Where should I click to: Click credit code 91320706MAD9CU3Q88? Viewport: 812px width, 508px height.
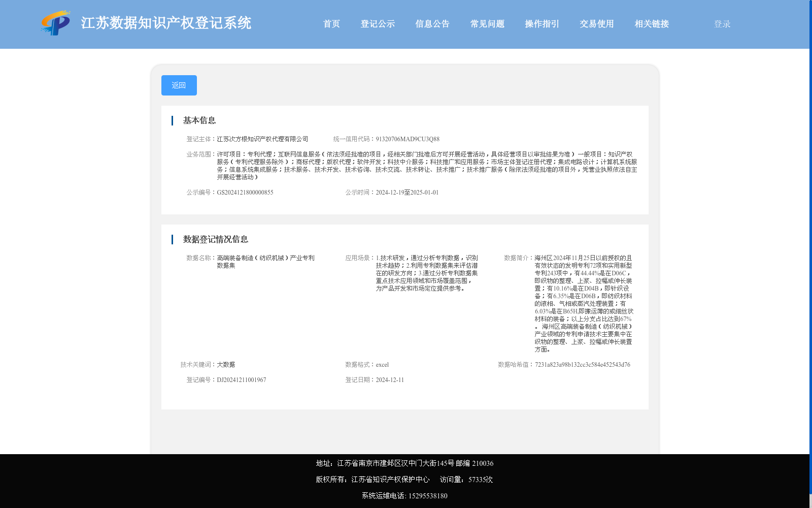[408, 139]
